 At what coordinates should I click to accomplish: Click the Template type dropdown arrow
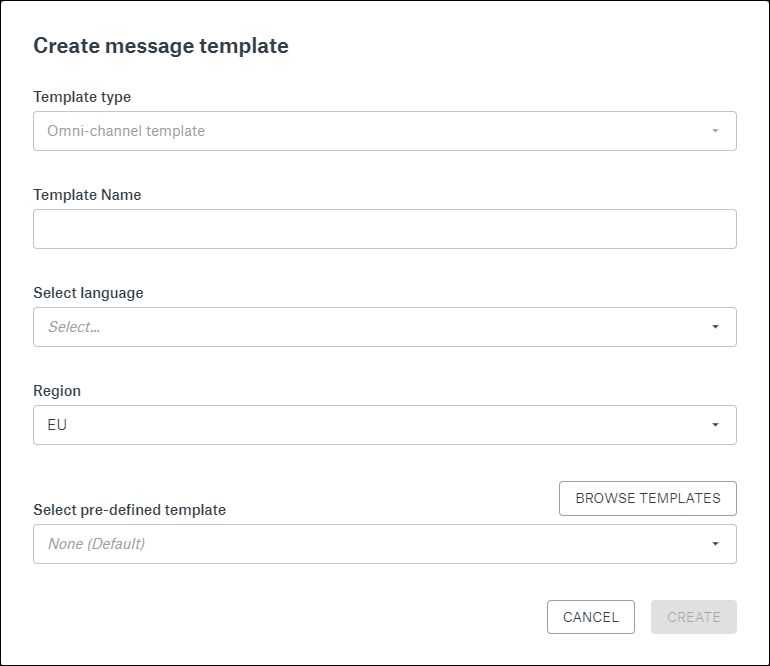(715, 131)
